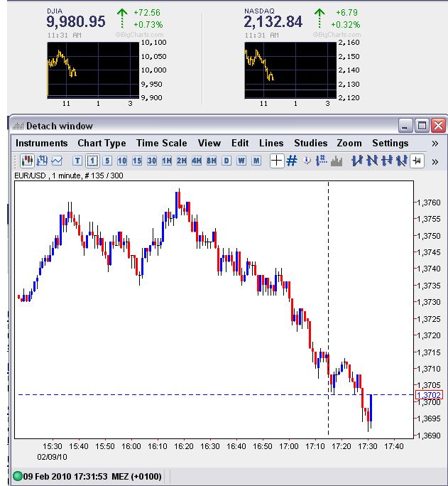Open the Chart Type menu
This screenshot has width=448, height=486.
click(102, 144)
